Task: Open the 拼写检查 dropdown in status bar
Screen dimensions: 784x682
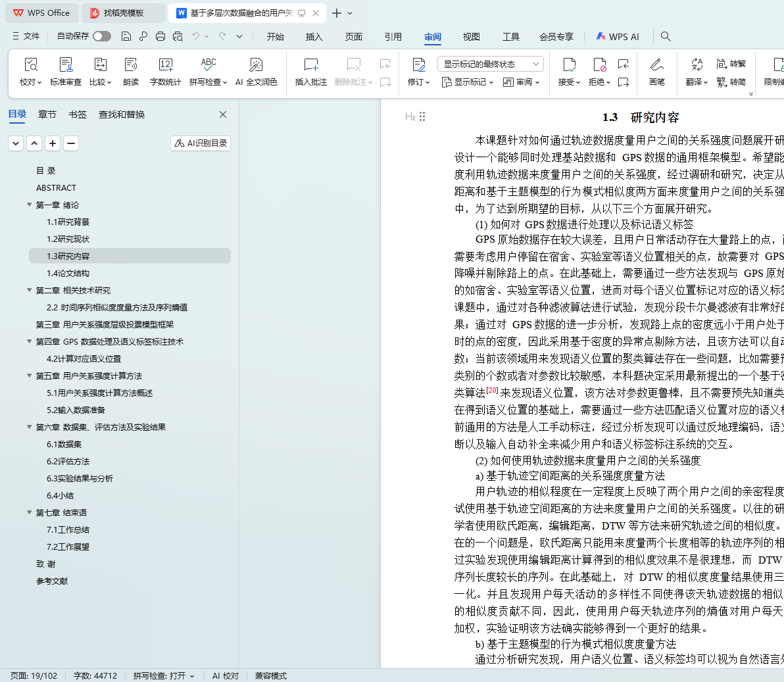Action: [164, 676]
